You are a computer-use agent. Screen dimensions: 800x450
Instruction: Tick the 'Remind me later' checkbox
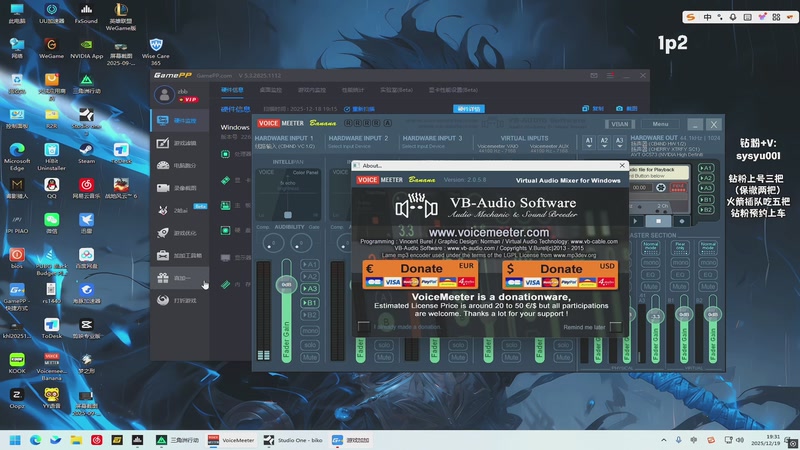pyautogui.click(x=616, y=327)
